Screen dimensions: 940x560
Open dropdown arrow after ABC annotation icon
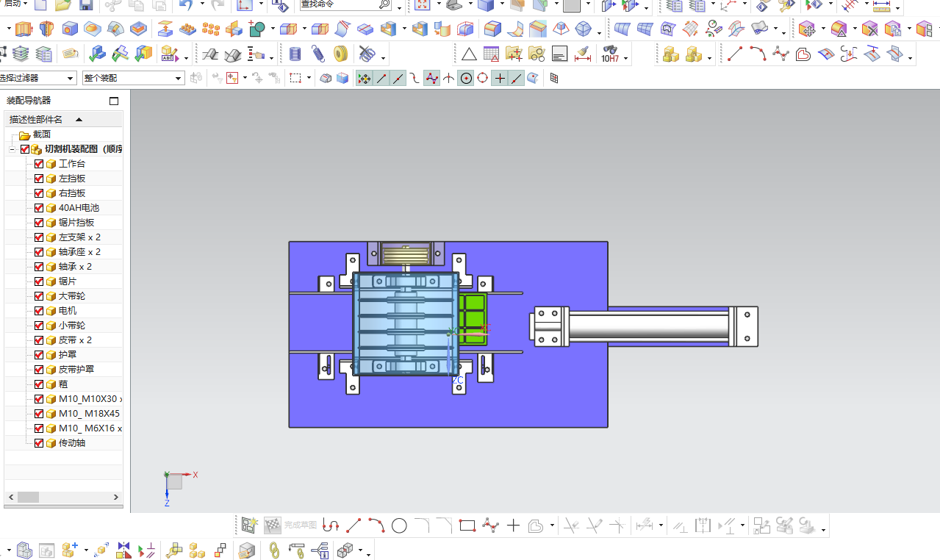tap(186, 58)
